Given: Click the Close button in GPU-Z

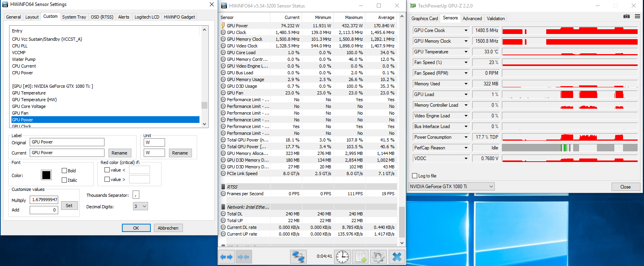Looking at the screenshot, I should [625, 187].
